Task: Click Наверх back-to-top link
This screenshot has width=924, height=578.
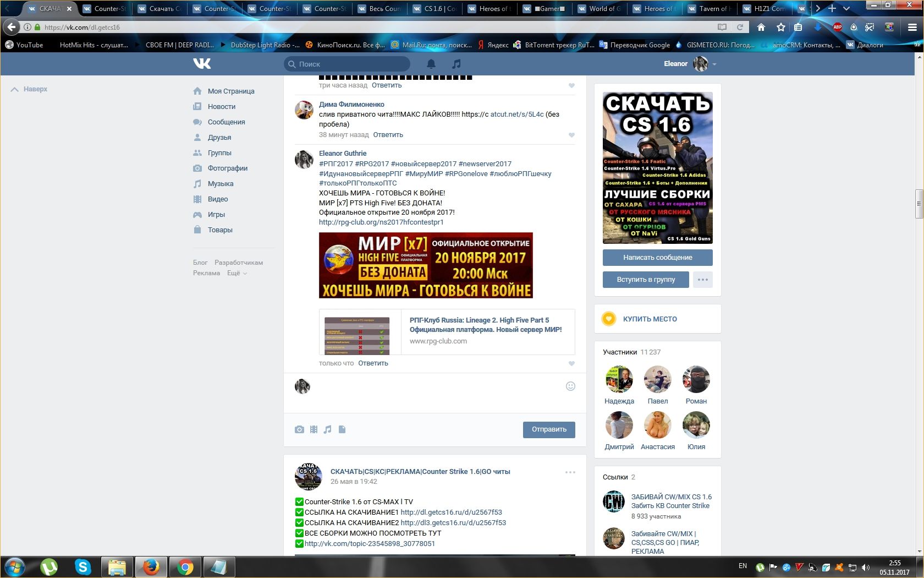Action: pyautogui.click(x=29, y=89)
